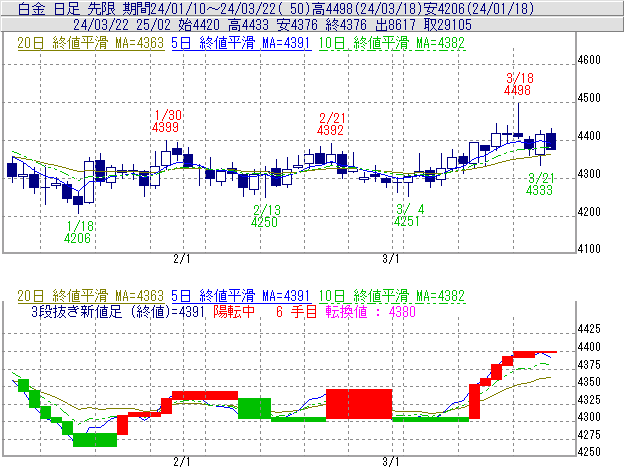Image resolution: width=624 pixels, height=475 pixels.
Task: Click lower chart legend '20日 終値平滑 MA=4363'
Action: pyautogui.click(x=90, y=296)
